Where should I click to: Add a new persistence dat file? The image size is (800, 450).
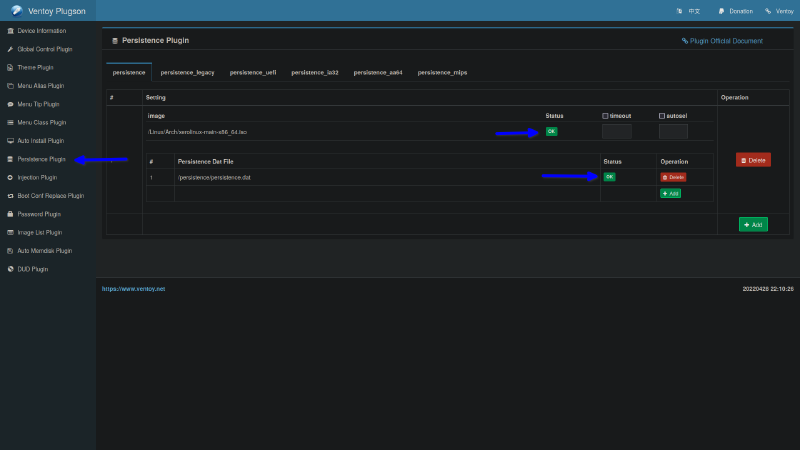pyautogui.click(x=670, y=193)
